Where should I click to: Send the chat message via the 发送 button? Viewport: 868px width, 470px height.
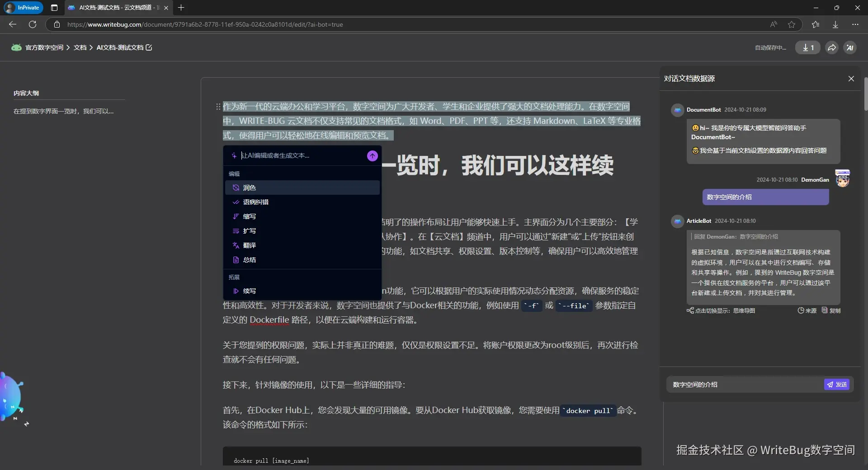tap(837, 385)
